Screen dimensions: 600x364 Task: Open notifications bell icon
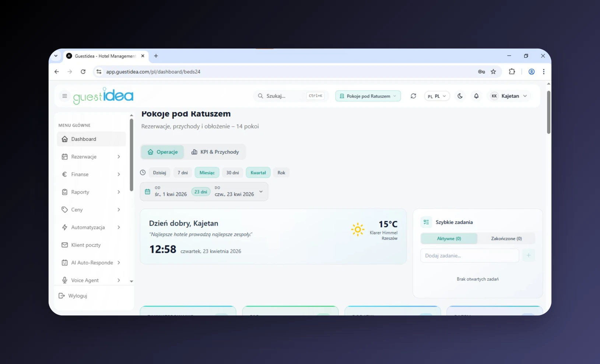[x=476, y=96]
